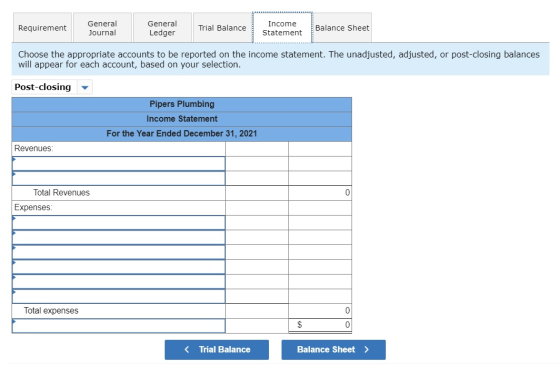Screen dimensions: 560x373
Task: Click the Total Revenues amount cell
Action: (320, 193)
